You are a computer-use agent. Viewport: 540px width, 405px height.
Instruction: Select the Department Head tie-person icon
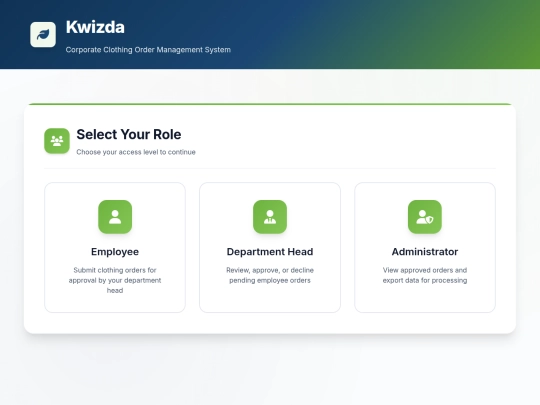coord(270,217)
